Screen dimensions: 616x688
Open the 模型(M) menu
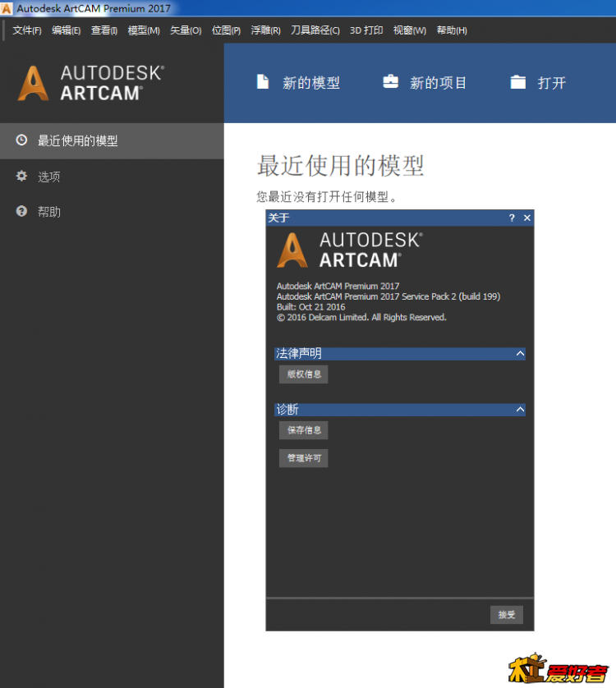(x=144, y=30)
